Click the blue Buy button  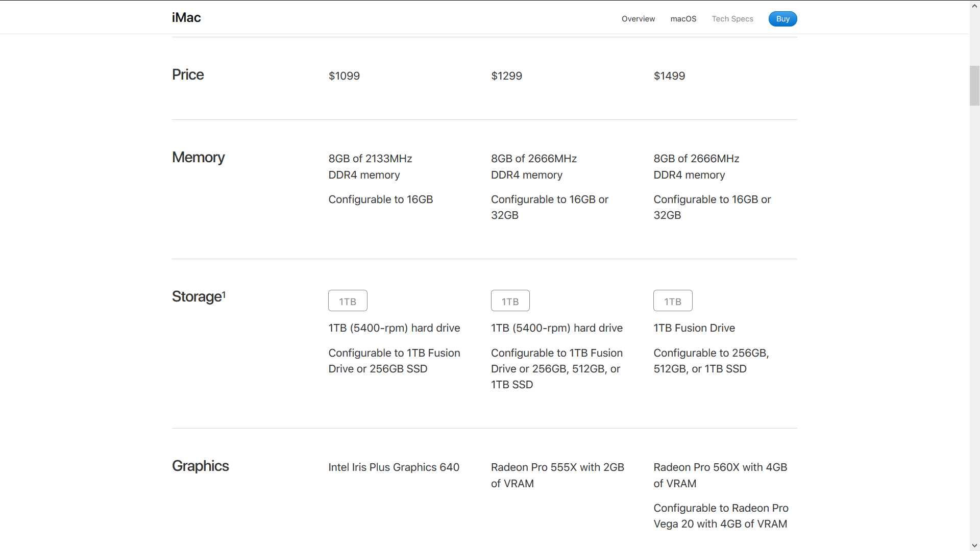coord(782,19)
